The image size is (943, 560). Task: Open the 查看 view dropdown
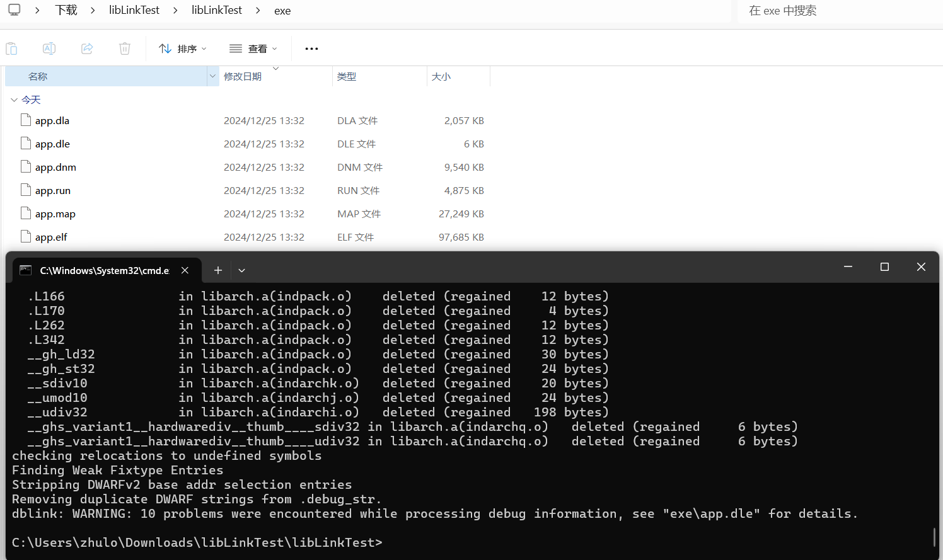[x=253, y=49]
